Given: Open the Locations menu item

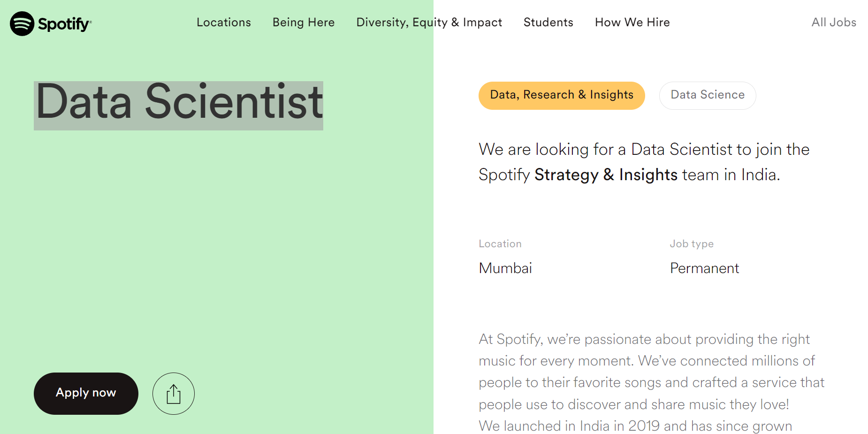Looking at the screenshot, I should tap(223, 23).
